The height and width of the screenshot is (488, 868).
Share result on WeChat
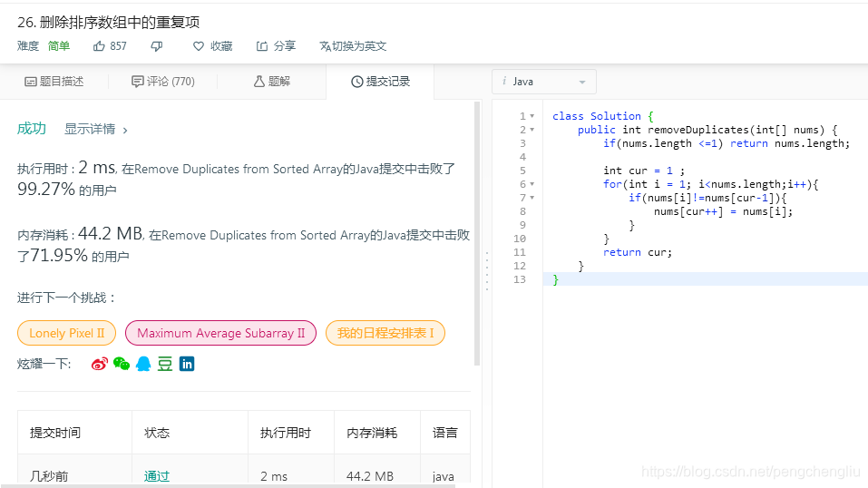[122, 364]
